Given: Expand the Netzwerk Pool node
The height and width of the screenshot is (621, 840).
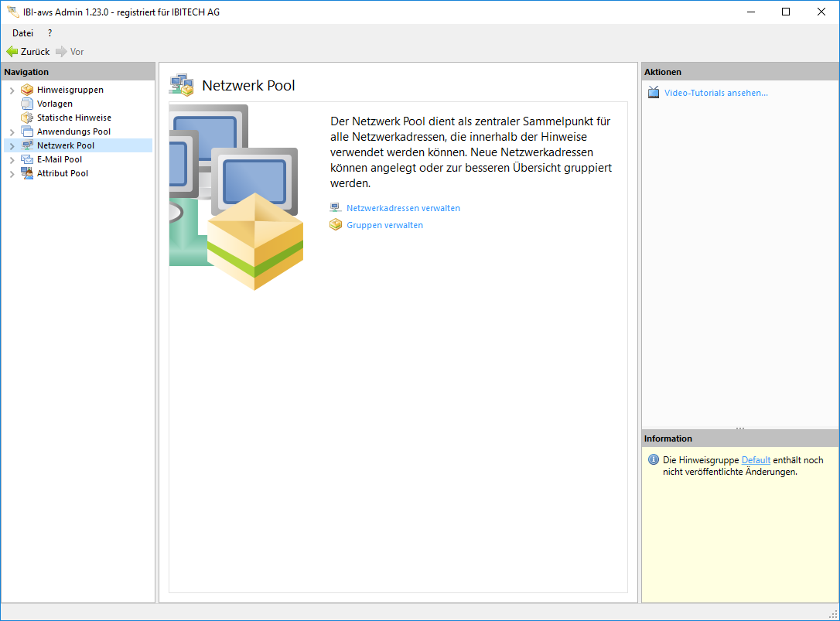Looking at the screenshot, I should pos(12,146).
